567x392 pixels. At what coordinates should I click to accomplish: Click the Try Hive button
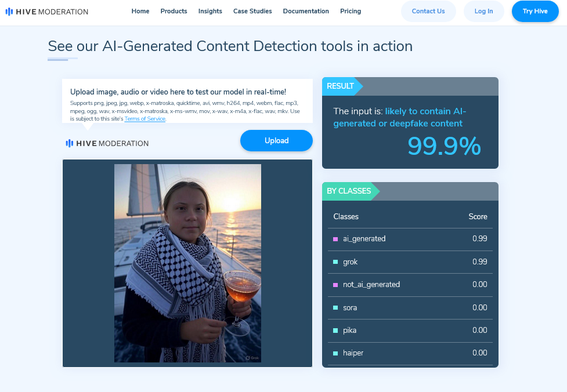tap(535, 11)
